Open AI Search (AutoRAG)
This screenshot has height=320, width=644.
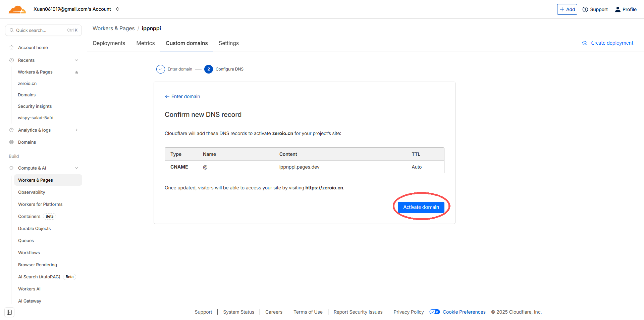click(x=47, y=277)
